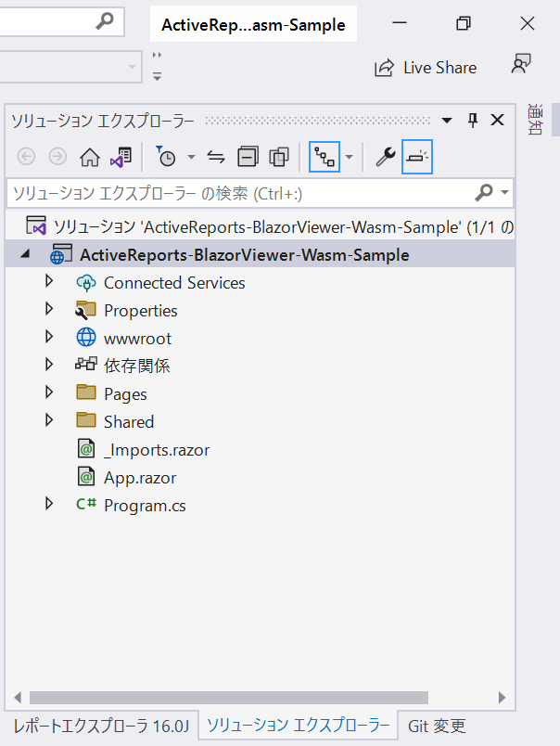This screenshot has height=746, width=560.
Task: Restore down the Visual Studio window
Action: (x=464, y=23)
